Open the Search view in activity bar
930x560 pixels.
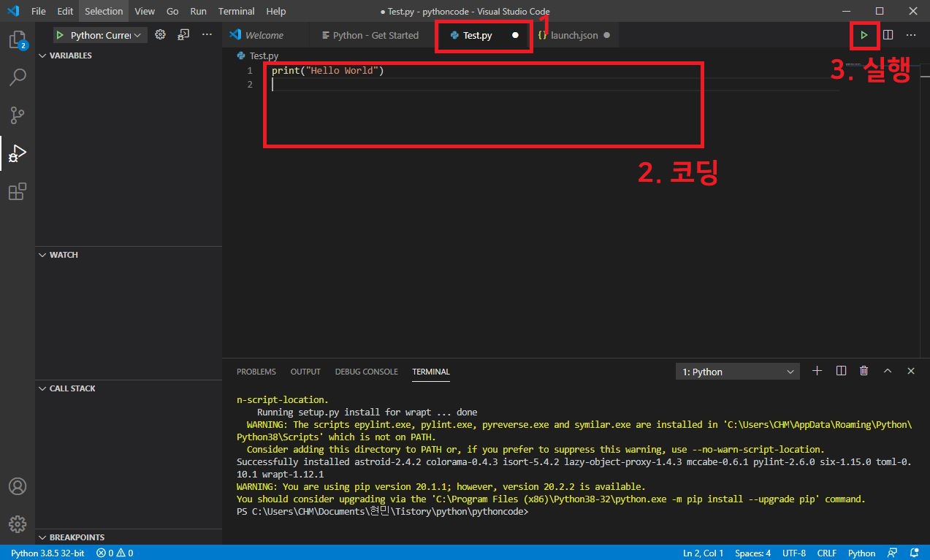pos(18,77)
